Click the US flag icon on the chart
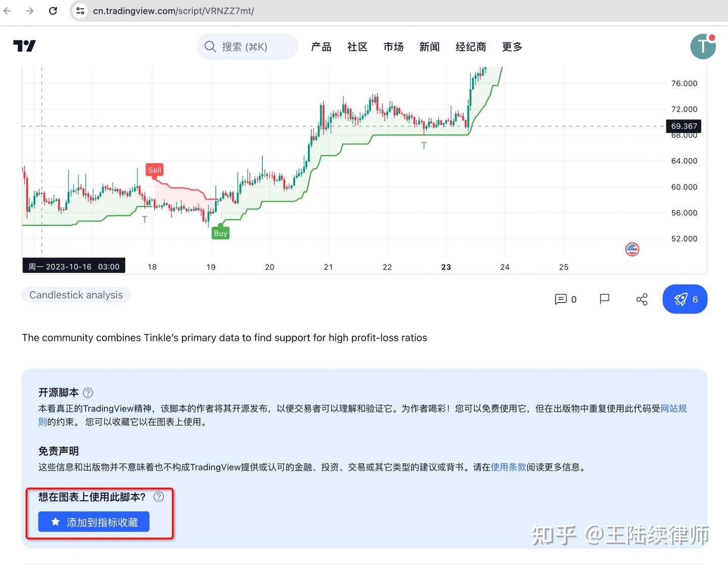 click(x=632, y=249)
